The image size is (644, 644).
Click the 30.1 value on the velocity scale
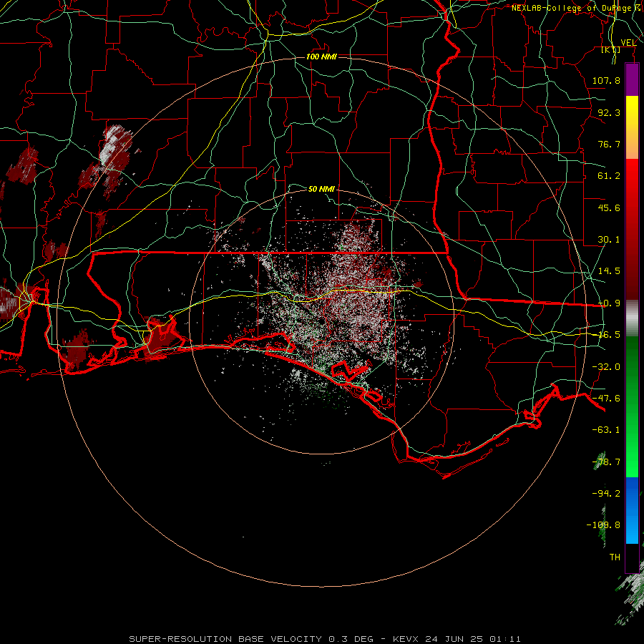click(x=609, y=240)
